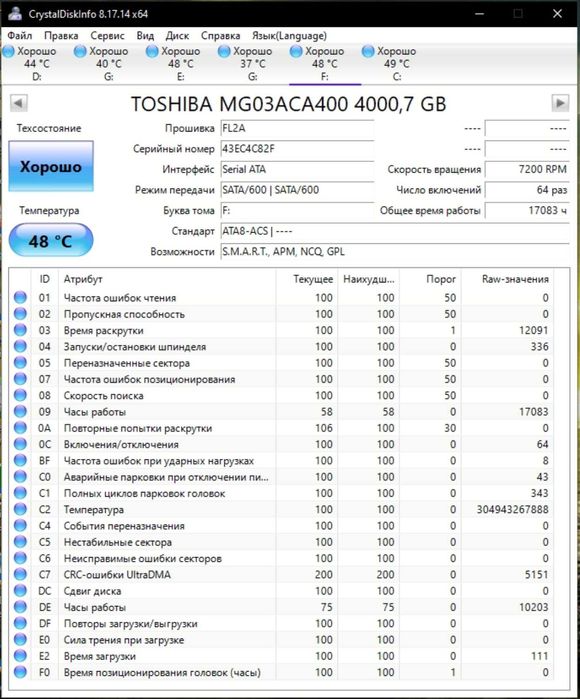This screenshot has height=699, width=580.
Task: Click status icon for attribute DE
Action: click(x=20, y=607)
